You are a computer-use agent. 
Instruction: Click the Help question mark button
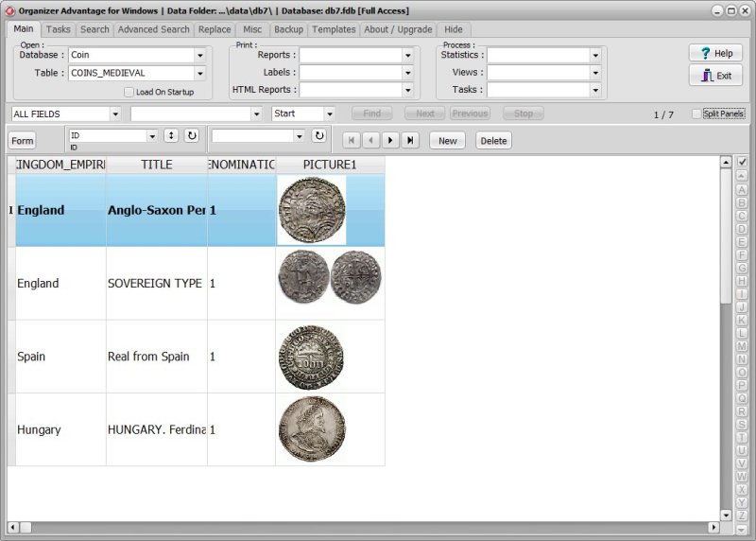[x=715, y=53]
